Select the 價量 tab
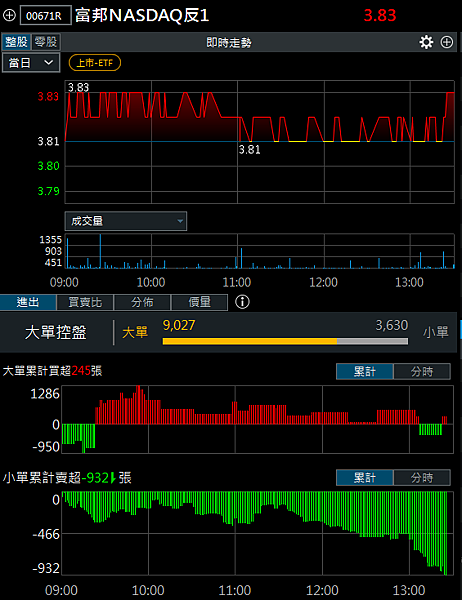 pyautogui.click(x=199, y=302)
